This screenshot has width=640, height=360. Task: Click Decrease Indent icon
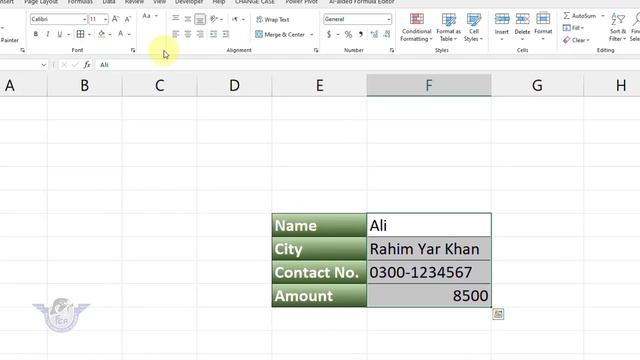[213, 34]
